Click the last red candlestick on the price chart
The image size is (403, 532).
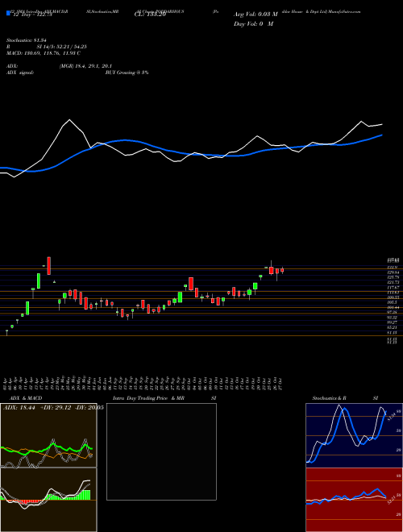click(282, 270)
